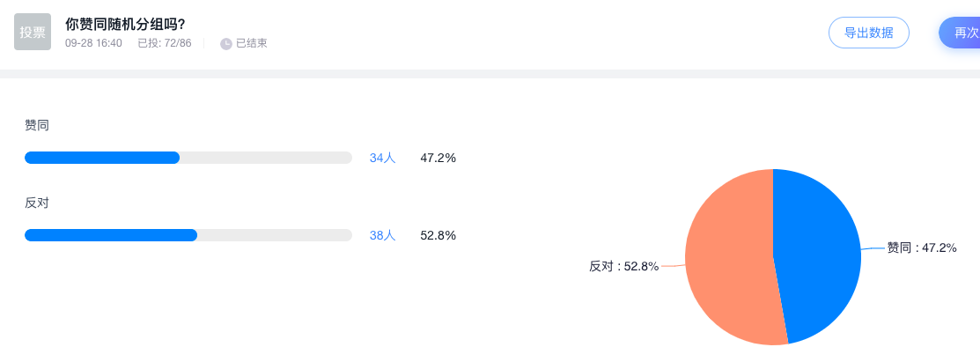Click the 09-28 16:40 timestamp
The height and width of the screenshot is (362, 980).
coord(93,43)
